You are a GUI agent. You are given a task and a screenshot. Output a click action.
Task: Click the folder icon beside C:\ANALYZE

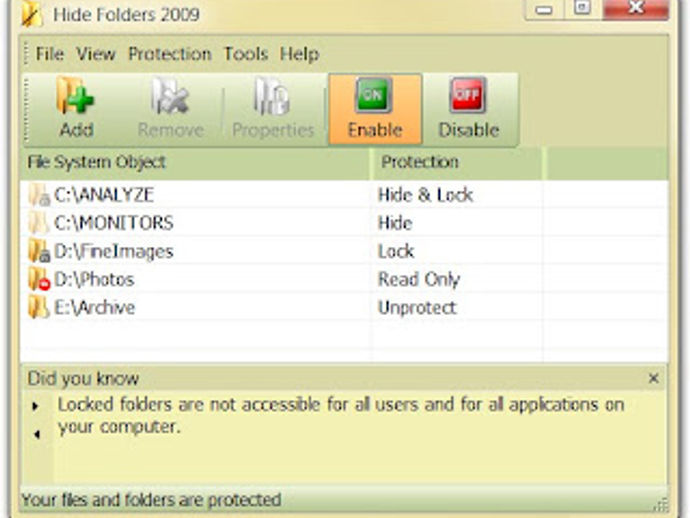(39, 195)
